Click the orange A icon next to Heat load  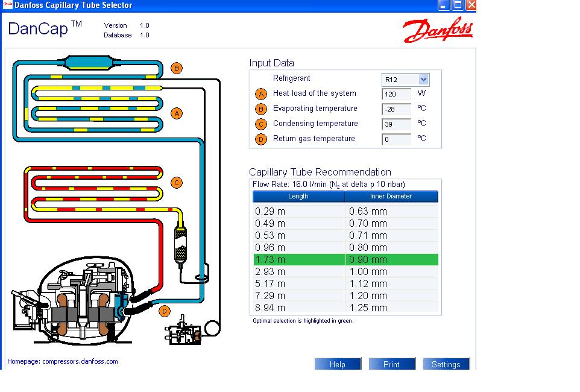point(261,94)
